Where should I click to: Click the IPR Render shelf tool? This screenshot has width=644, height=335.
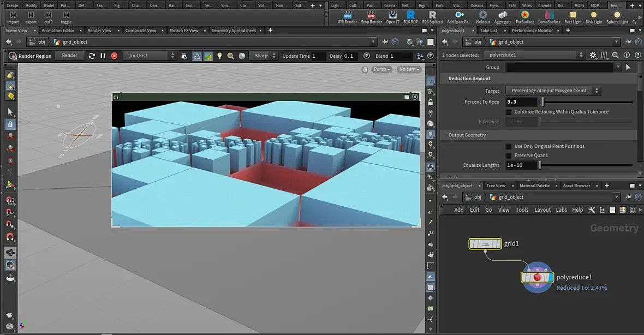[347, 17]
